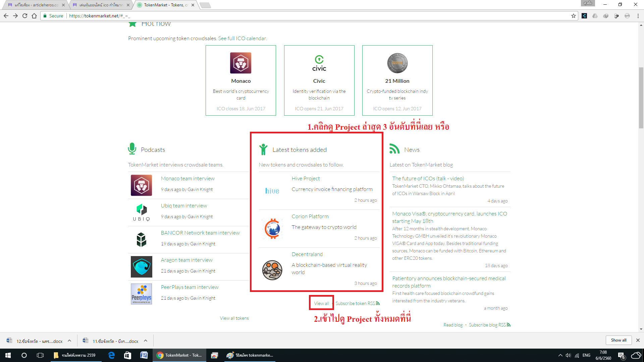Click the Ubiq logo in Podcasts
This screenshot has height=362, width=644.
pos(141,213)
